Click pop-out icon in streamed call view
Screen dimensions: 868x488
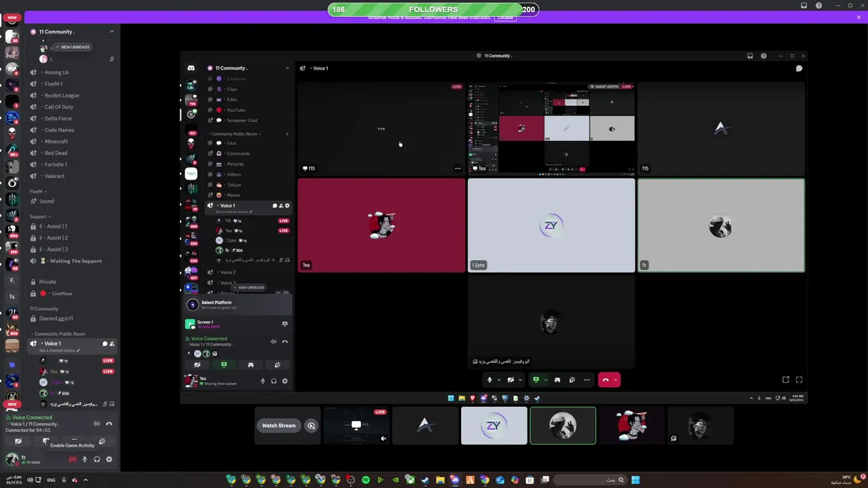click(x=785, y=380)
